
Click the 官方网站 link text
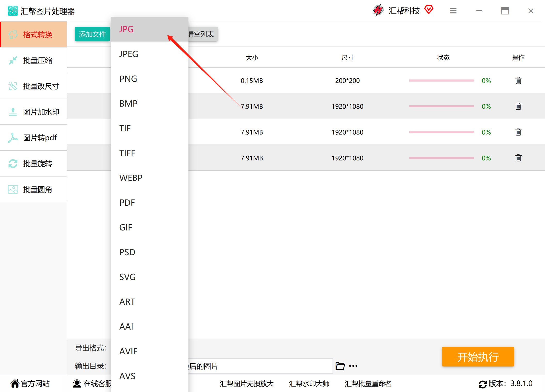[x=35, y=384]
